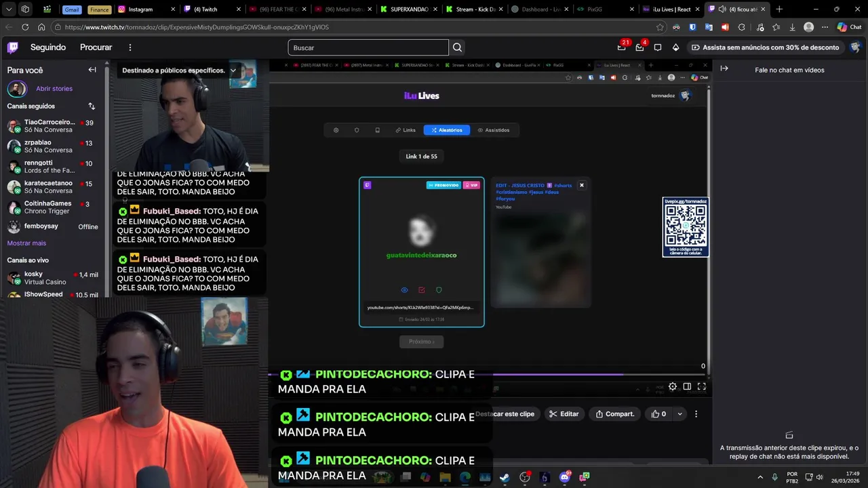Click the ad-free 30% discount button

click(765, 47)
